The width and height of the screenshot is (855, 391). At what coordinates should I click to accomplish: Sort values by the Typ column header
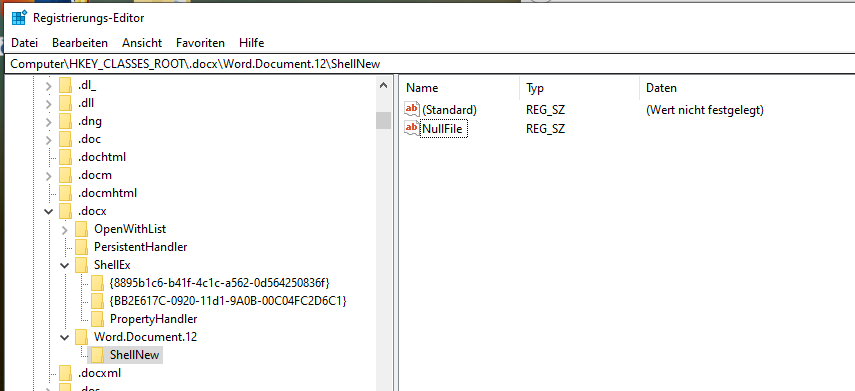(579, 88)
